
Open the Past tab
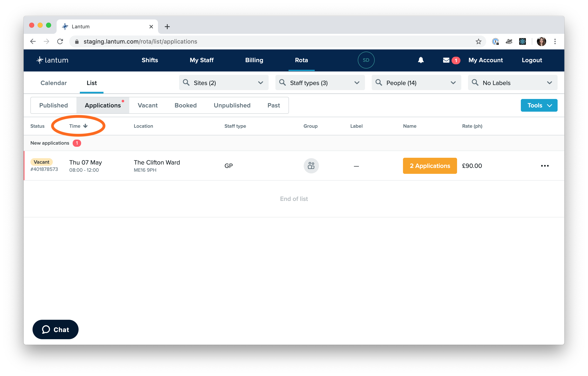tap(274, 105)
